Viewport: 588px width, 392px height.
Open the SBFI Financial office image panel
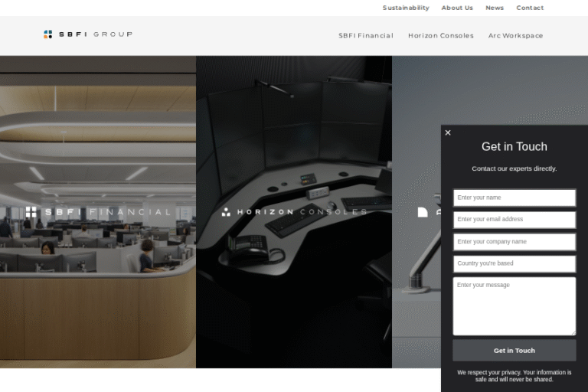[x=98, y=291]
